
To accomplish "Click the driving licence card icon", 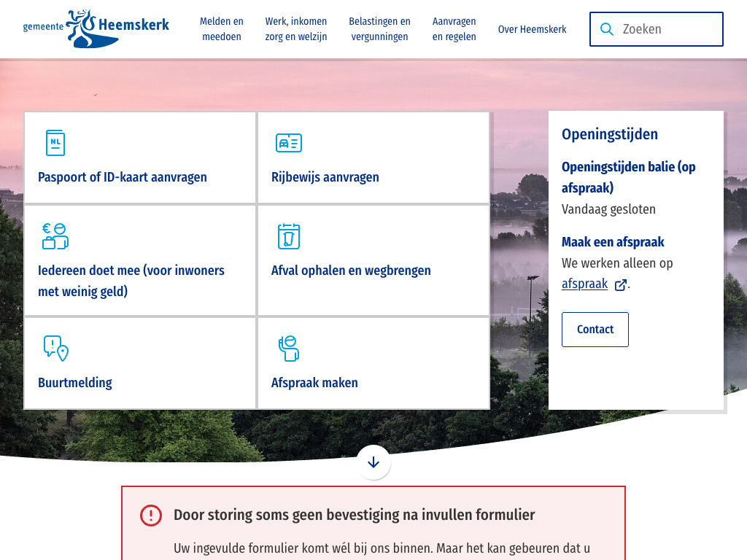I will click(289, 143).
